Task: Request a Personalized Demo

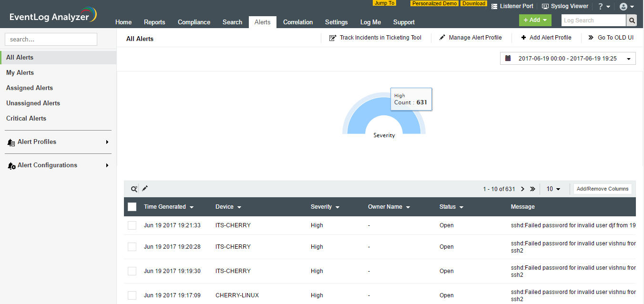Action: [x=434, y=3]
